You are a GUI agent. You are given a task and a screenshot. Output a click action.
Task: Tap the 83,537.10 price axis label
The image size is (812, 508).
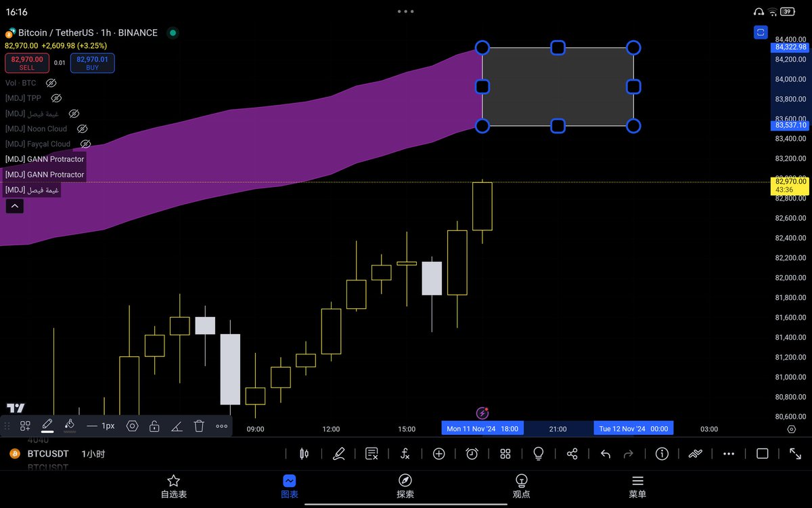[x=790, y=125]
